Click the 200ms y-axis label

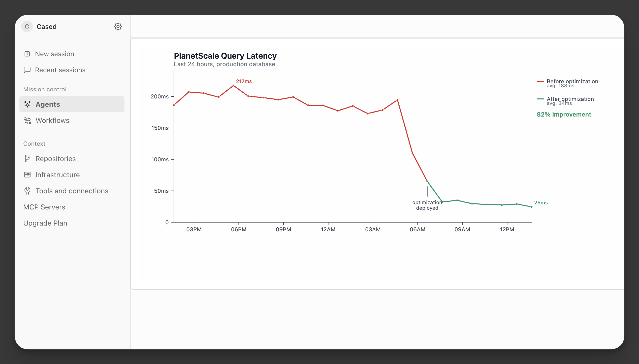159,96
